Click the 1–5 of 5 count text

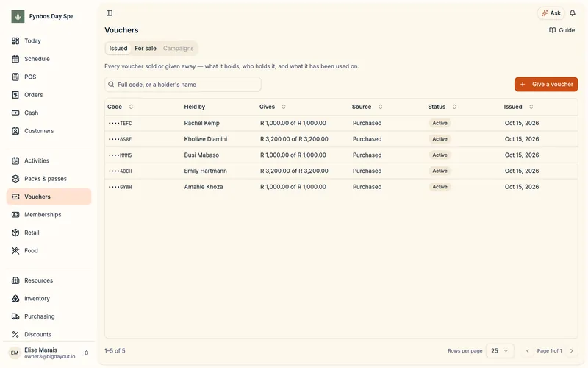pyautogui.click(x=115, y=351)
